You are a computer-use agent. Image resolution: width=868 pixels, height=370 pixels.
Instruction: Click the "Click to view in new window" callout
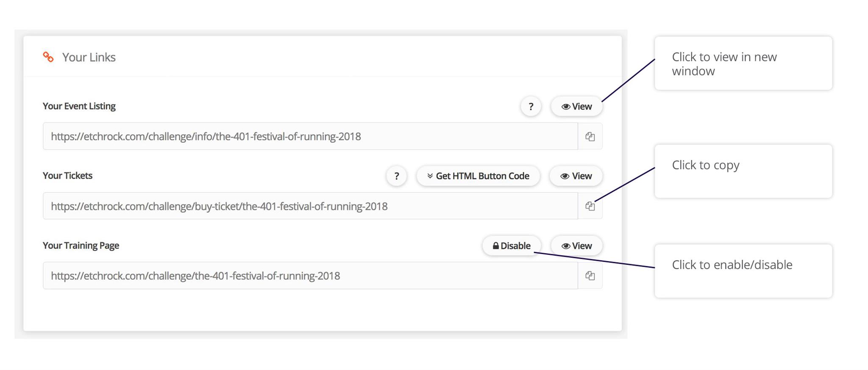743,64
